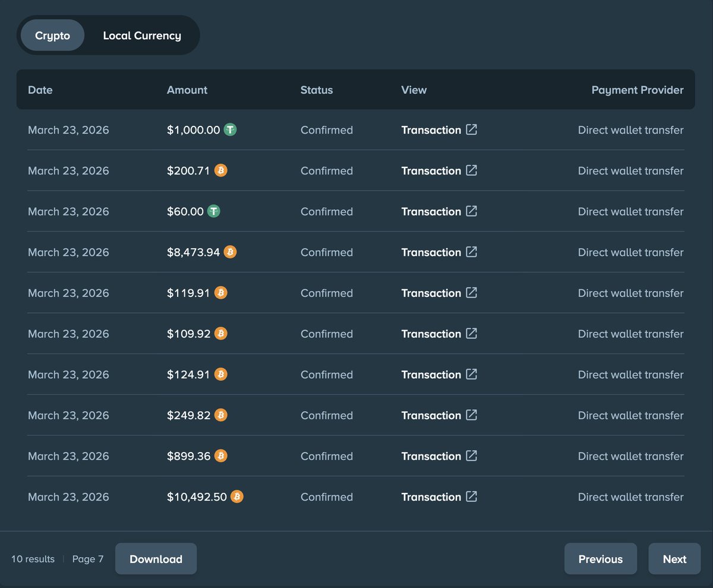
Task: Click Direct wallet transfer in $200.71 row
Action: (x=631, y=170)
